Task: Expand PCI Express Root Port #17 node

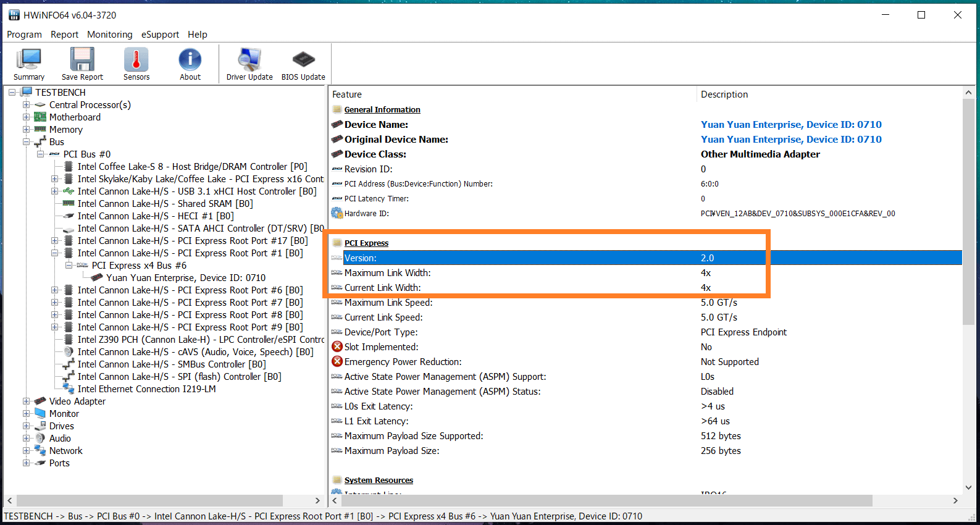Action: pyautogui.click(x=55, y=240)
